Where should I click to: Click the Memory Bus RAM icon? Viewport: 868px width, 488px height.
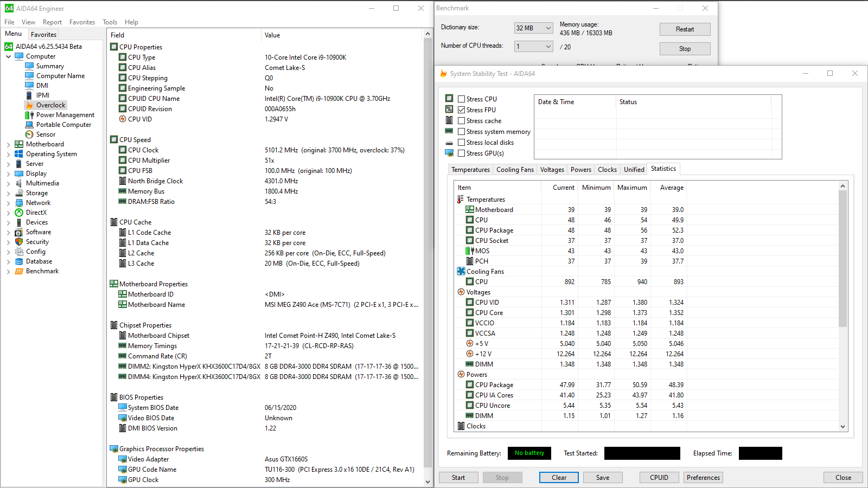123,191
